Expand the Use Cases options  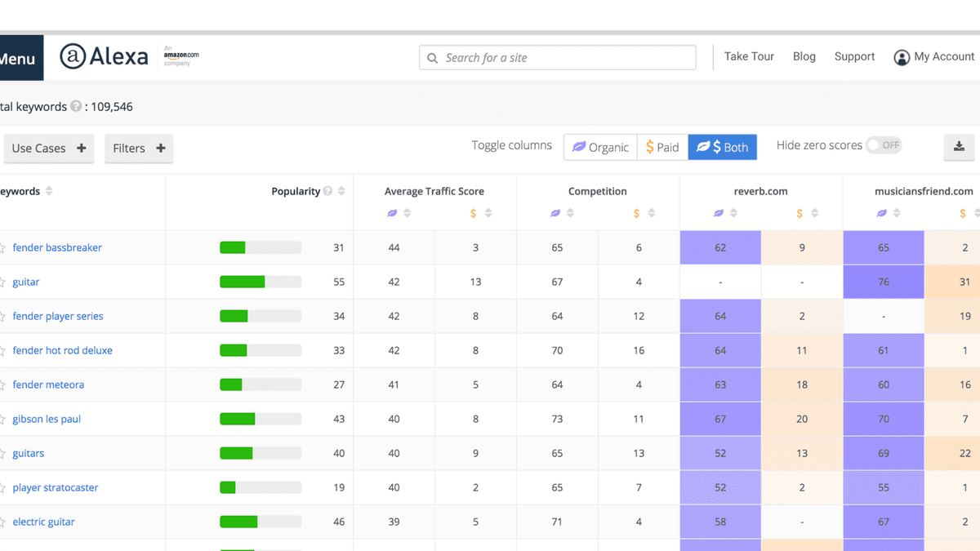[48, 149]
